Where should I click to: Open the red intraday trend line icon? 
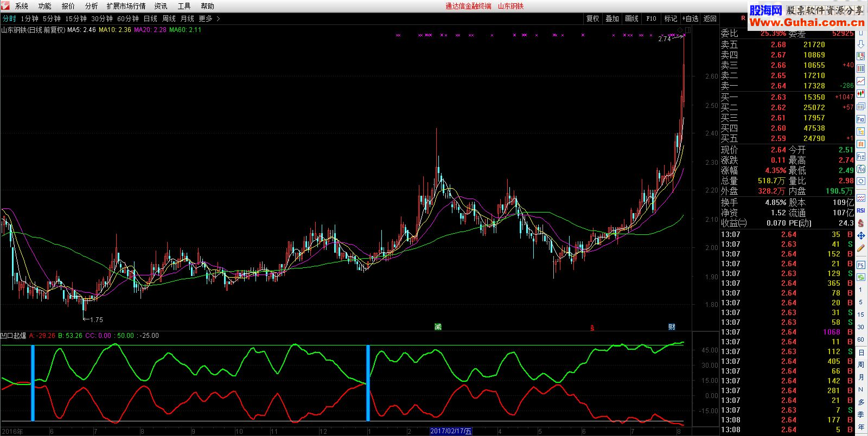point(861,80)
